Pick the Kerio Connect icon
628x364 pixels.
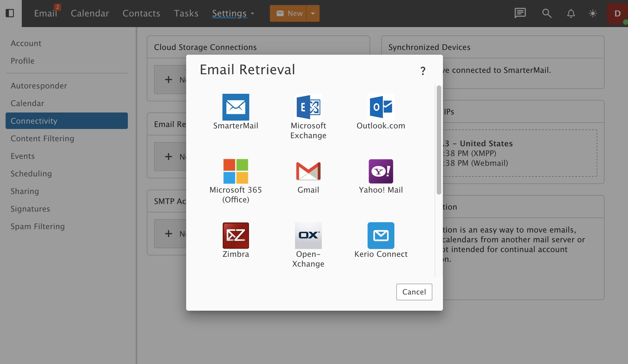[381, 235]
